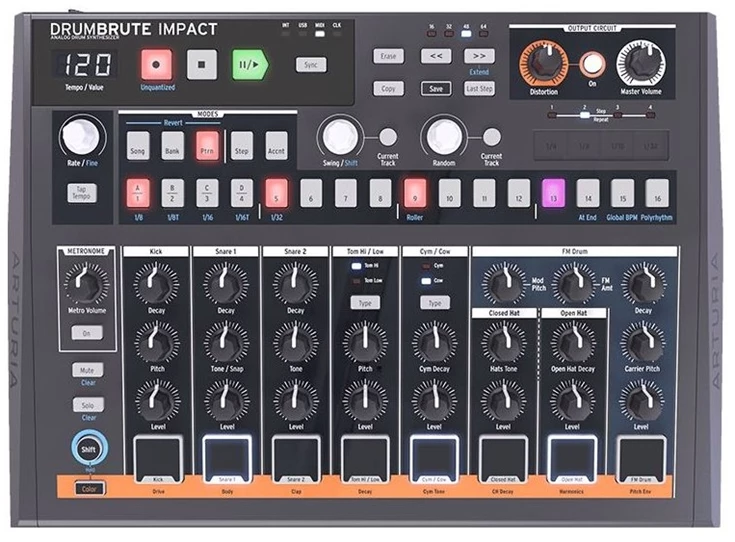Toggle the Metronome On button
Screen dimensions: 735x542
(87, 333)
